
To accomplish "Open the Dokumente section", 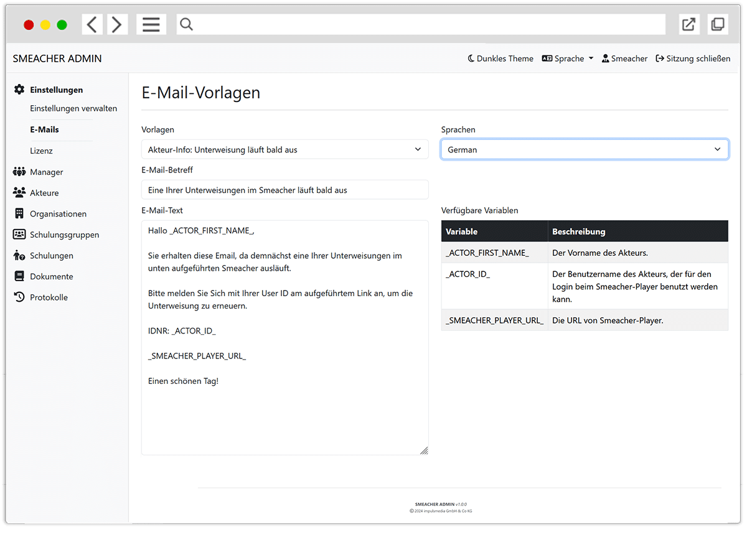I will click(x=51, y=276).
